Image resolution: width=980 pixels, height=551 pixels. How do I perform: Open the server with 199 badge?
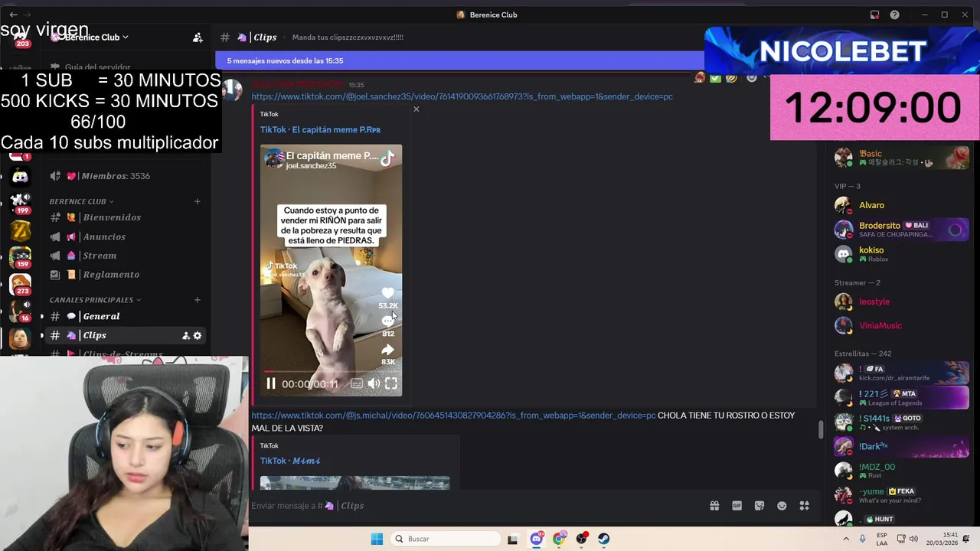21,202
